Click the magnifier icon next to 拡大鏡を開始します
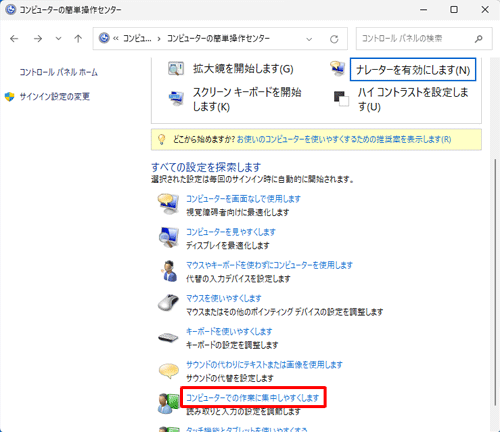500x432 pixels. [175, 69]
